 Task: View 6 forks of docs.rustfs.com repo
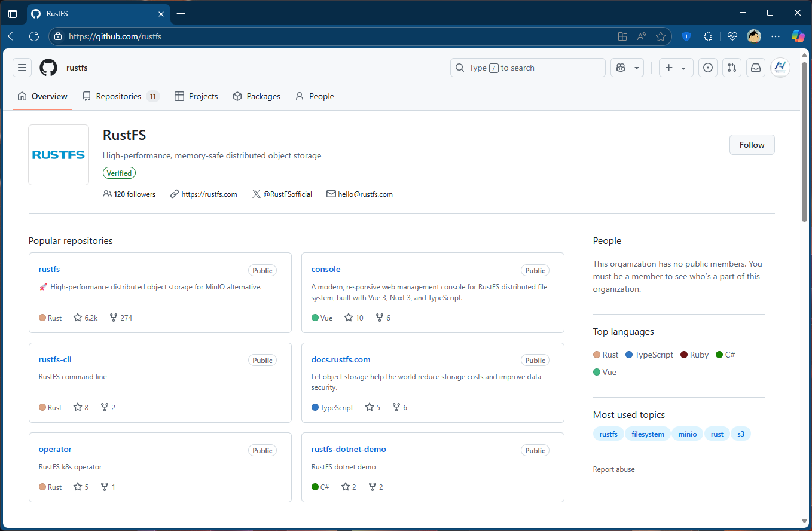(x=400, y=407)
